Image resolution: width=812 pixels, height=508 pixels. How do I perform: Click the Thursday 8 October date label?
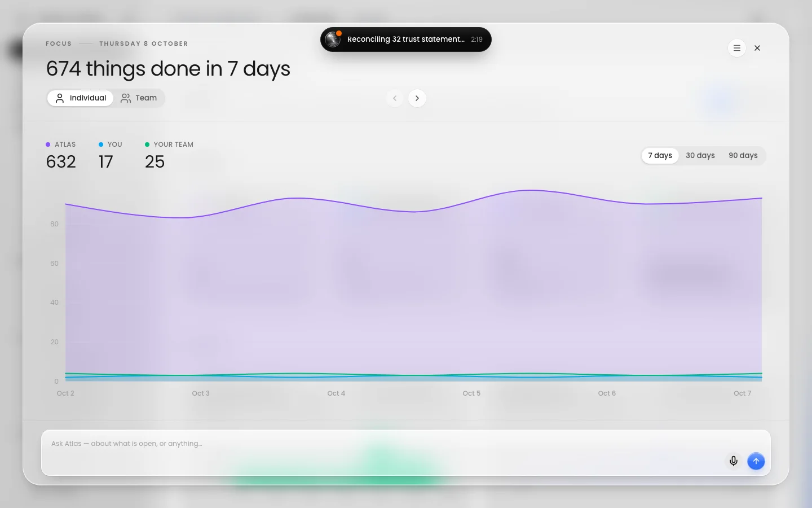coord(144,43)
